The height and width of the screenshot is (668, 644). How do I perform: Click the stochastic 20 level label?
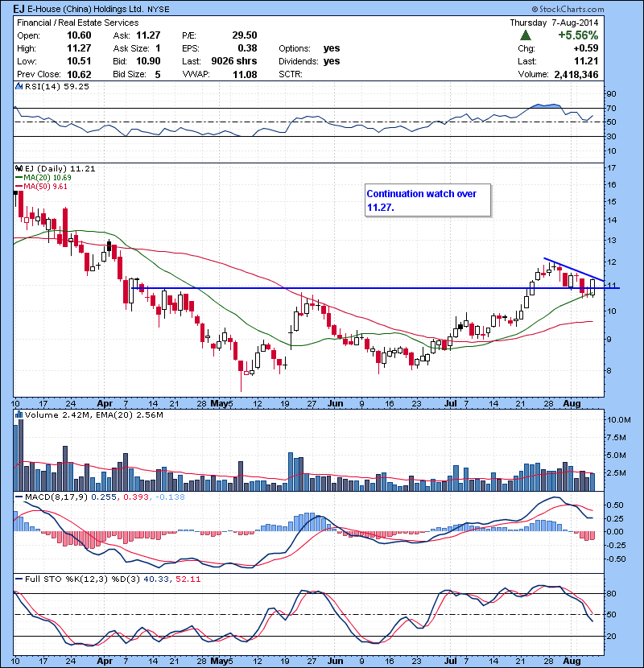pyautogui.click(x=612, y=636)
